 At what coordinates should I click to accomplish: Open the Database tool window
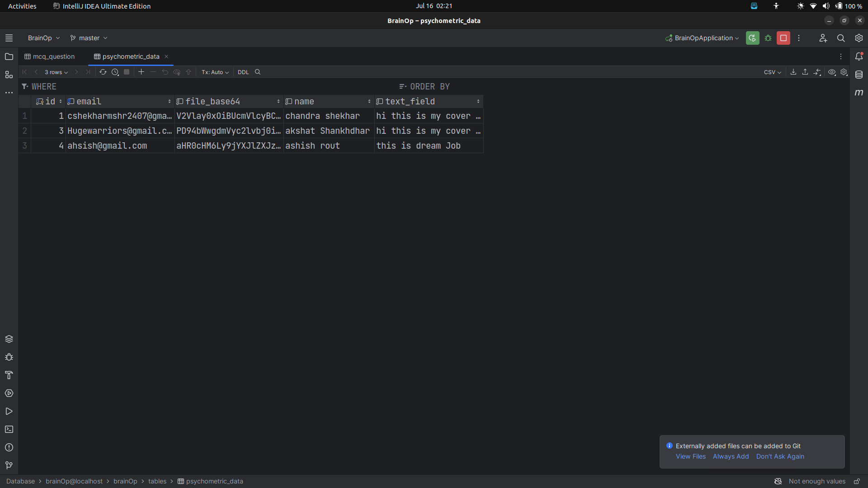pyautogui.click(x=859, y=75)
